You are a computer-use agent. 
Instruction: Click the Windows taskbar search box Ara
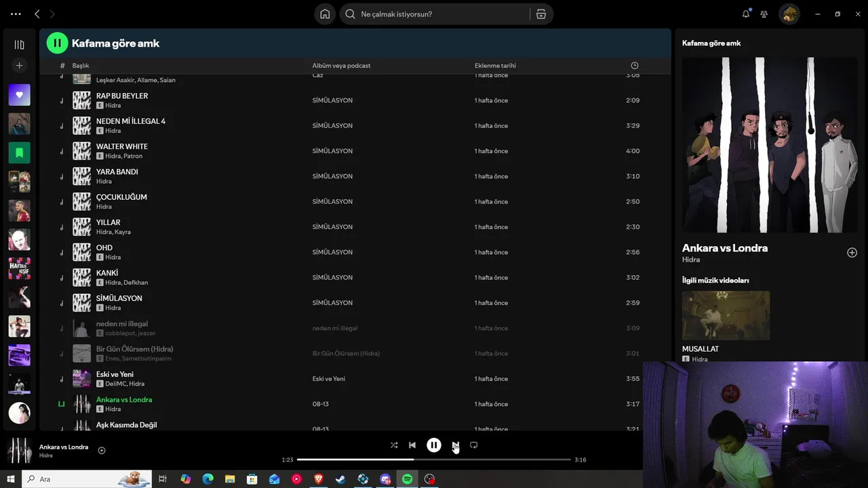(x=87, y=479)
